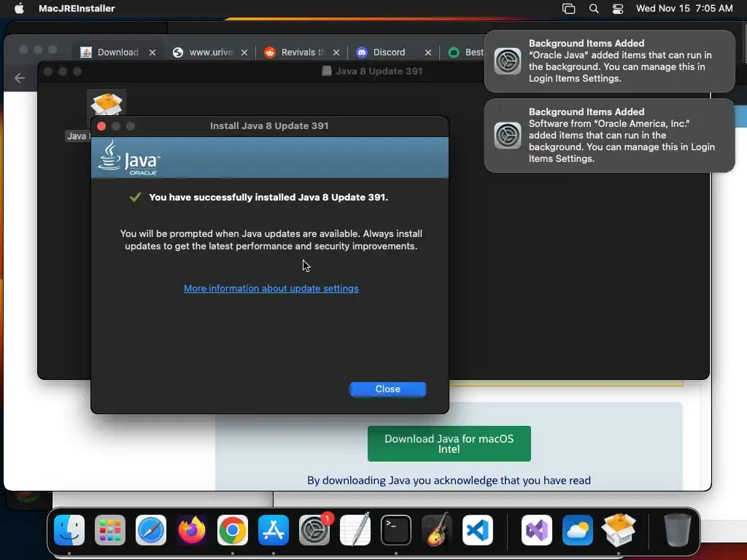The width and height of the screenshot is (747, 560).
Task: Open the App Store Dock icon
Action: [x=274, y=530]
